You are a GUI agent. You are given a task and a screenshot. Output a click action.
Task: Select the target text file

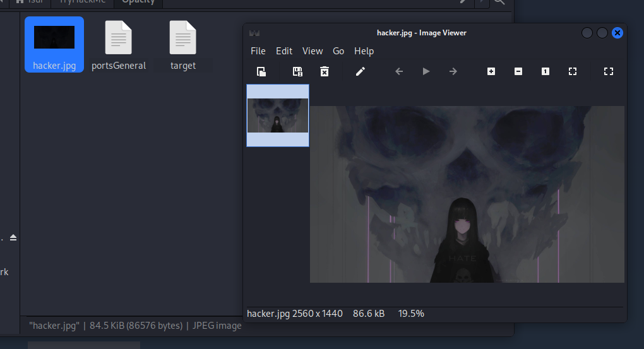click(183, 44)
